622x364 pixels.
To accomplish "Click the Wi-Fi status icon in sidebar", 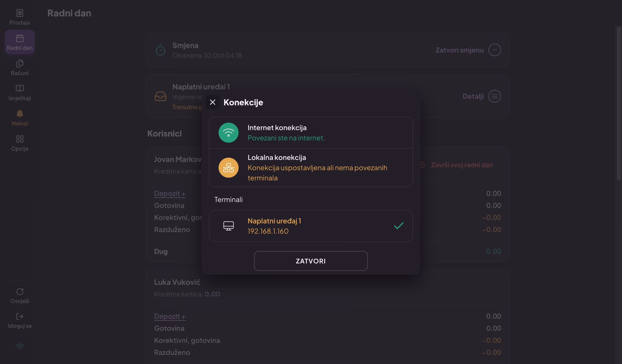I will (20, 347).
